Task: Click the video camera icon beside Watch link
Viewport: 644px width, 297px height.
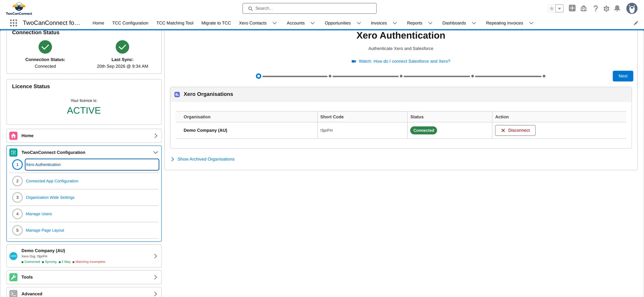Action: (354, 62)
